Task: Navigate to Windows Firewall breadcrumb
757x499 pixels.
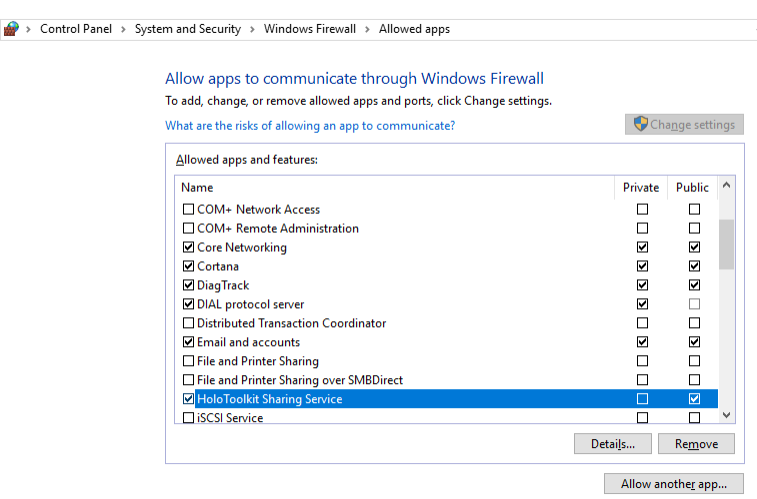Action: [309, 29]
